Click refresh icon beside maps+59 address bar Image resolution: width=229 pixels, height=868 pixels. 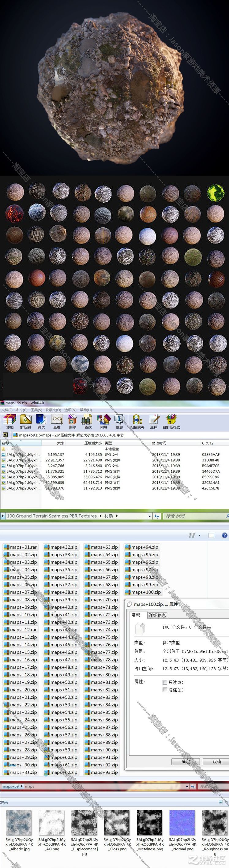point(193,786)
